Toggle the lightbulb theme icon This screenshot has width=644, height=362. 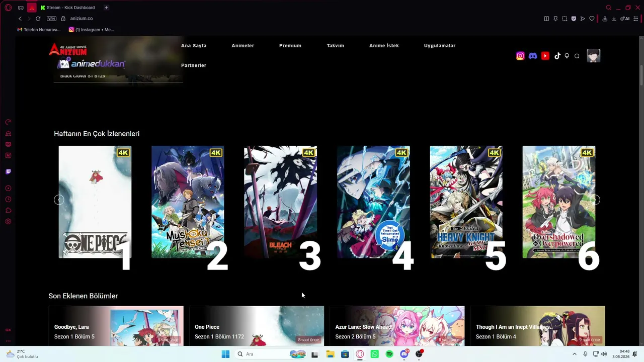tap(567, 56)
